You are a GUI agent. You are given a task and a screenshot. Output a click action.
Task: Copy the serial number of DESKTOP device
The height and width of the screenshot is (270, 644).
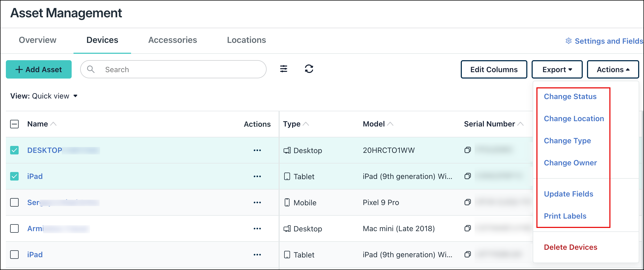[x=468, y=150]
